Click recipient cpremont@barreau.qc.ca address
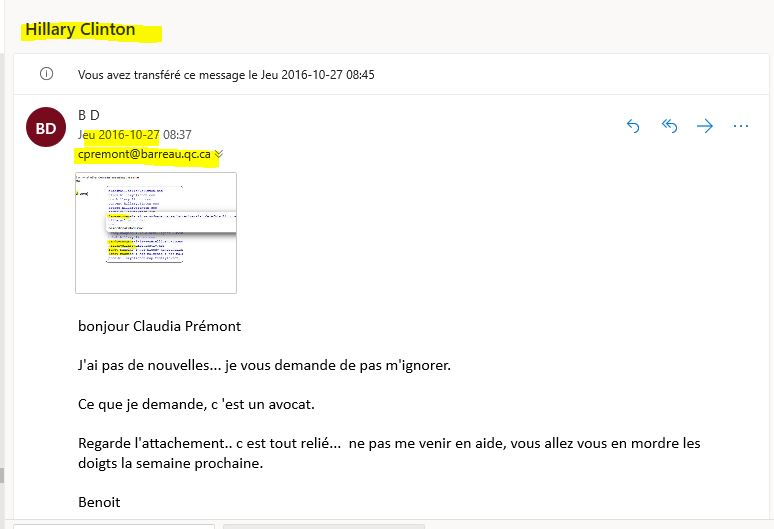The height and width of the screenshot is (529, 774). (x=144, y=154)
